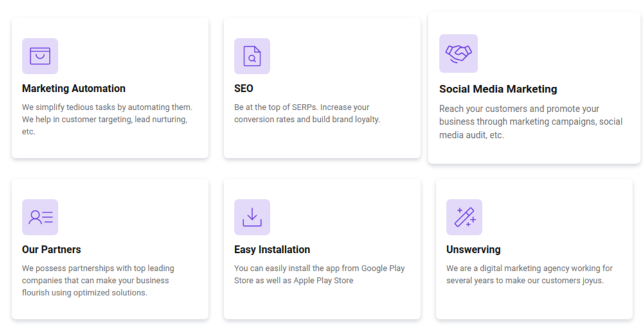Open the Social Media Marketing heading
The image size is (644, 335).
[497, 89]
